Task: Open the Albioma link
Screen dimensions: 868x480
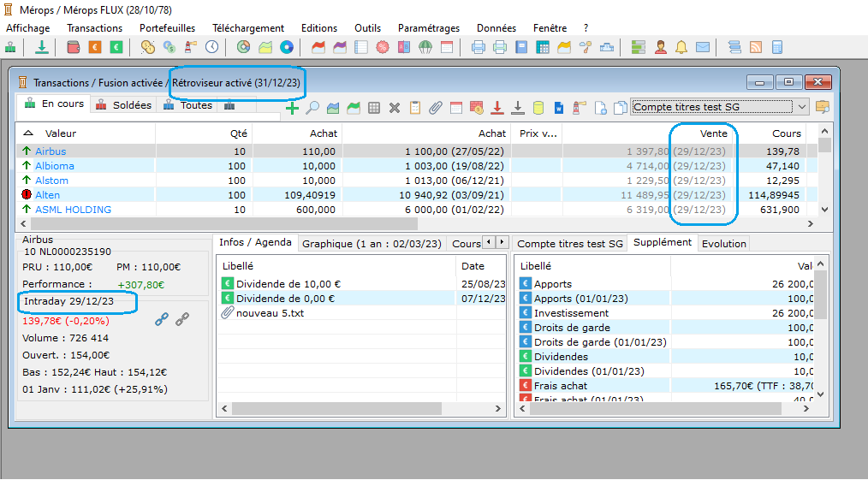Action: (x=54, y=166)
